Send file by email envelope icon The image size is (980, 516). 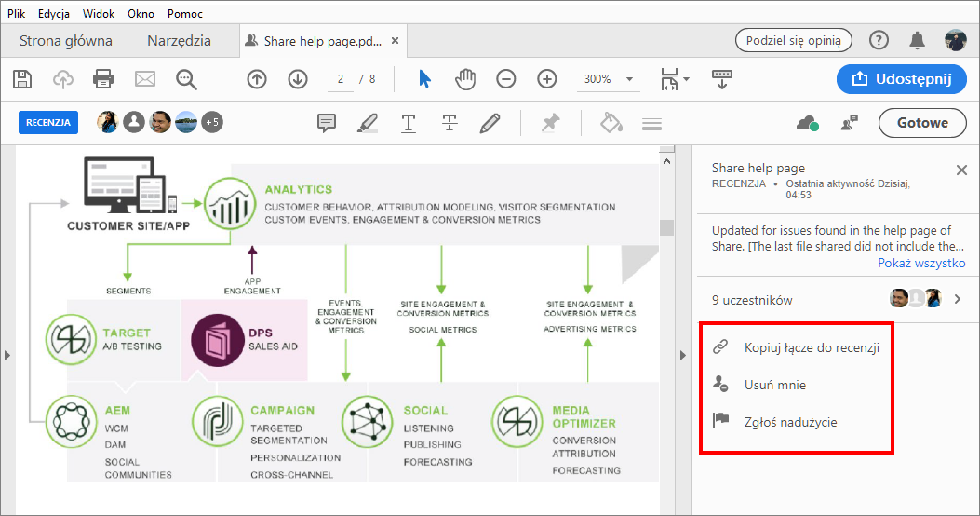point(145,79)
